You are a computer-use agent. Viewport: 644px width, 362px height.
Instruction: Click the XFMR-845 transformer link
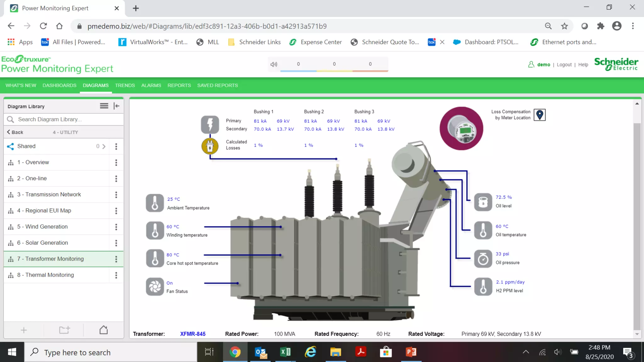point(193,334)
